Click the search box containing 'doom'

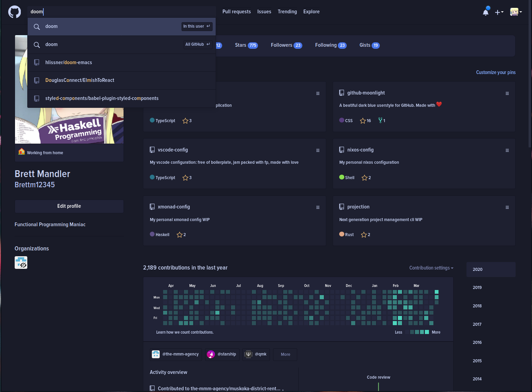click(122, 12)
